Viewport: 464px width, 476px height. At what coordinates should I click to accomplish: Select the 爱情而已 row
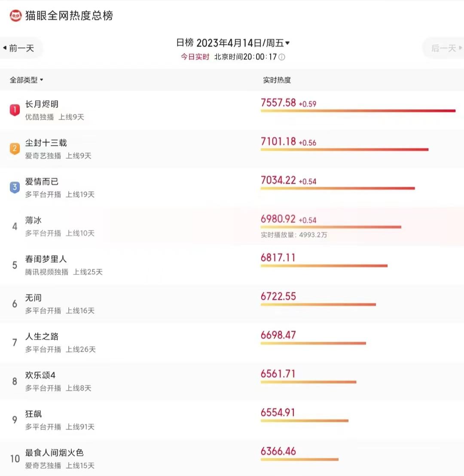click(x=232, y=187)
